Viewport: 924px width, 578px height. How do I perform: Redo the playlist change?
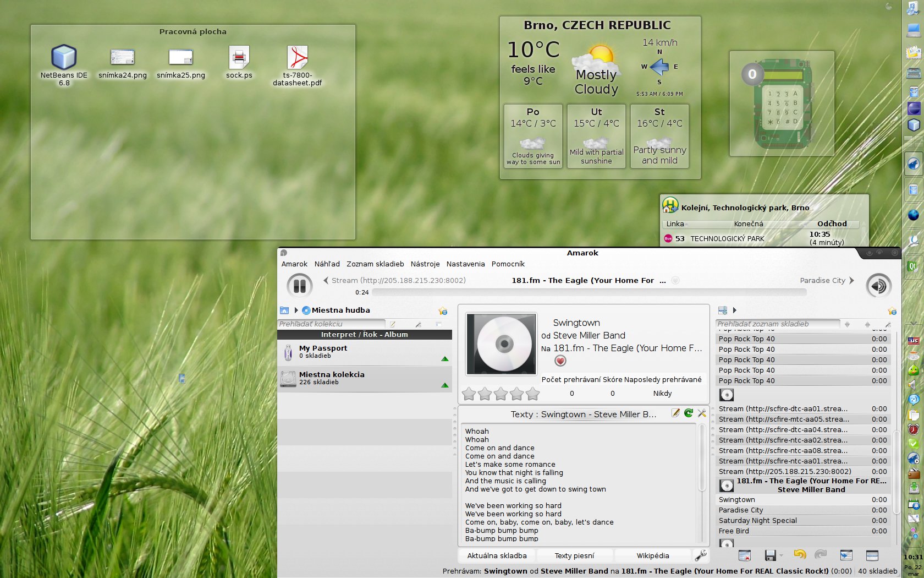point(821,555)
